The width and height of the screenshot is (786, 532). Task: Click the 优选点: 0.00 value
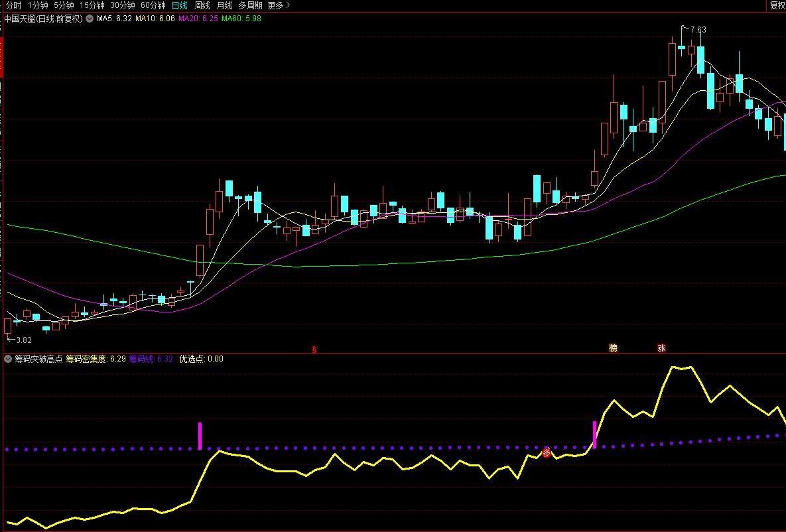pyautogui.click(x=201, y=359)
